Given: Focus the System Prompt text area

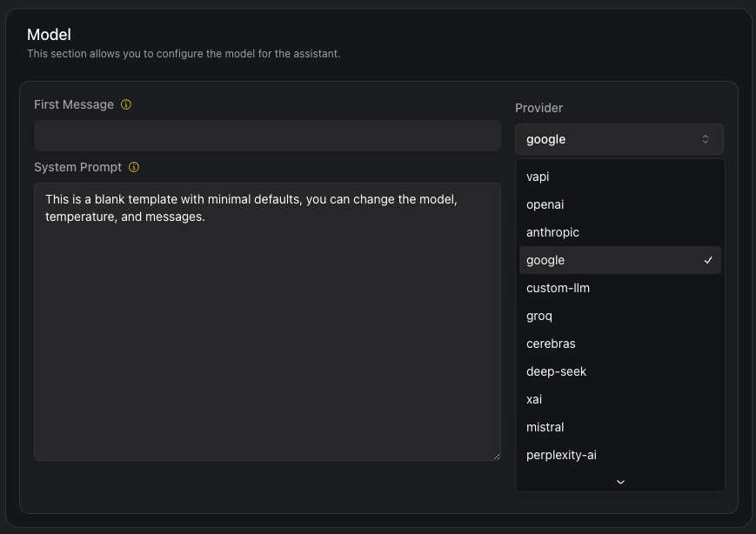Looking at the screenshot, I should click(x=267, y=330).
